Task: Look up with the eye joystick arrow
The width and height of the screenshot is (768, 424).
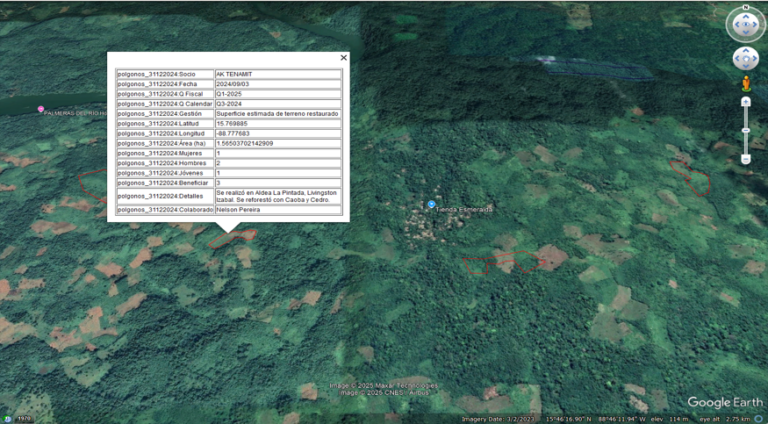Action: click(x=745, y=16)
